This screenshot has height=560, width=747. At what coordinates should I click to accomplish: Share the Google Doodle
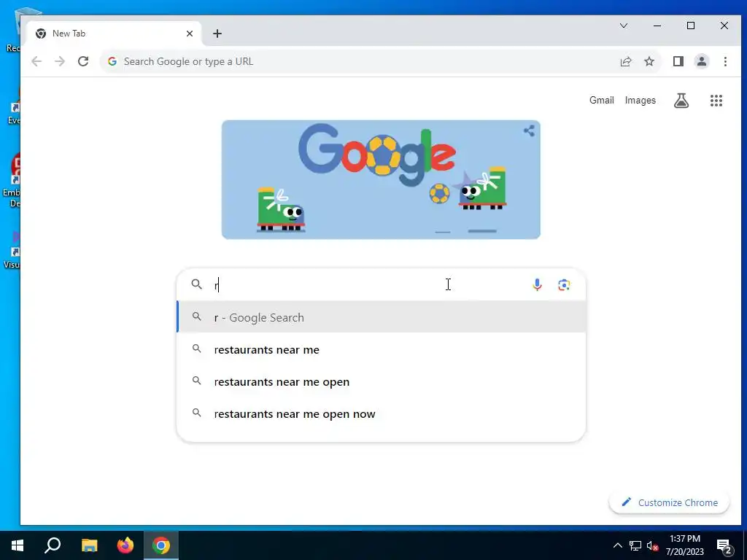pos(529,131)
